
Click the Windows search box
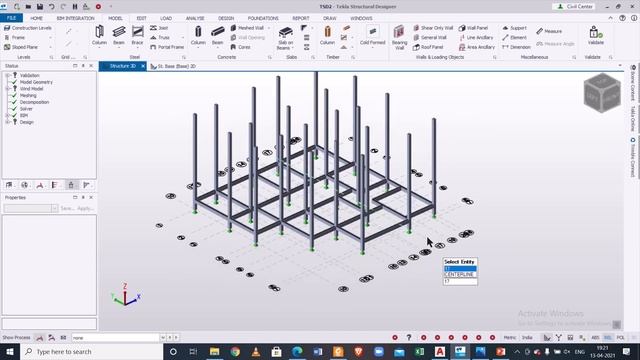[x=92, y=351]
